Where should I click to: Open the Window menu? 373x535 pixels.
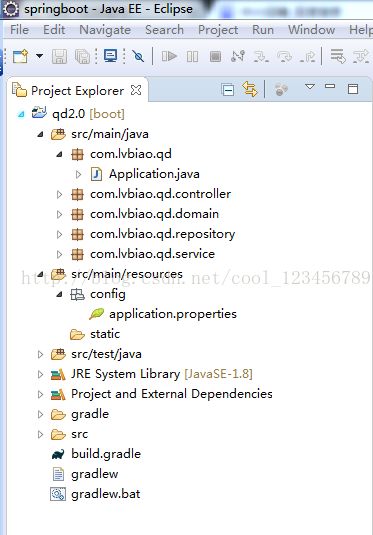[x=311, y=30]
